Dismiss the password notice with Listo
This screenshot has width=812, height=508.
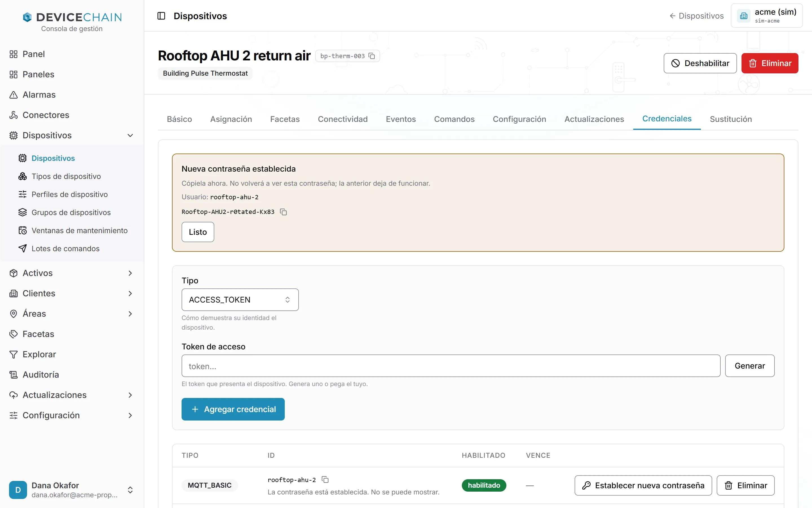[198, 232]
